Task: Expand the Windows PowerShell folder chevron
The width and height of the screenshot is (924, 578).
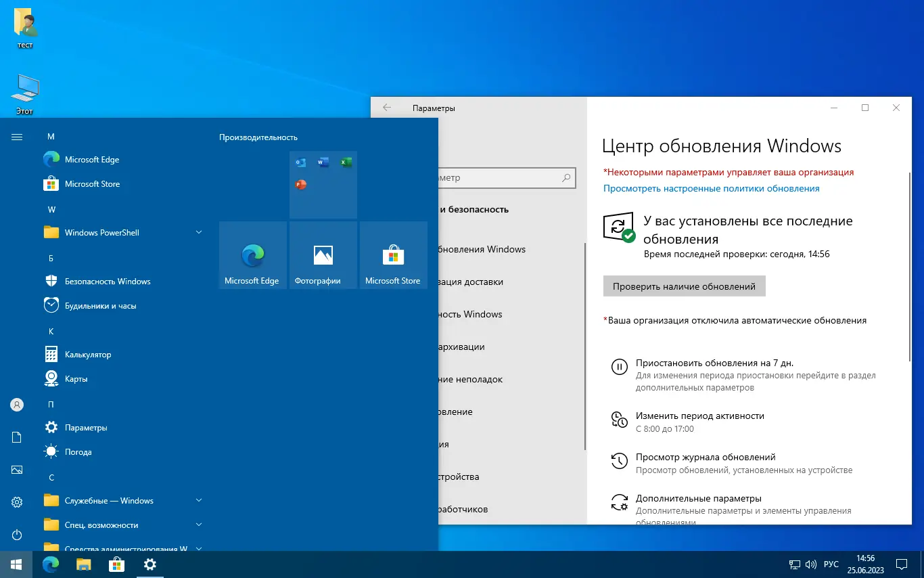Action: (x=199, y=233)
